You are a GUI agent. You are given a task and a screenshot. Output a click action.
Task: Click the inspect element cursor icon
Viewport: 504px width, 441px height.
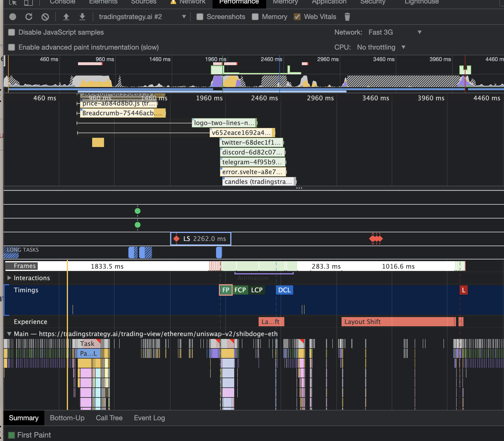13,2
